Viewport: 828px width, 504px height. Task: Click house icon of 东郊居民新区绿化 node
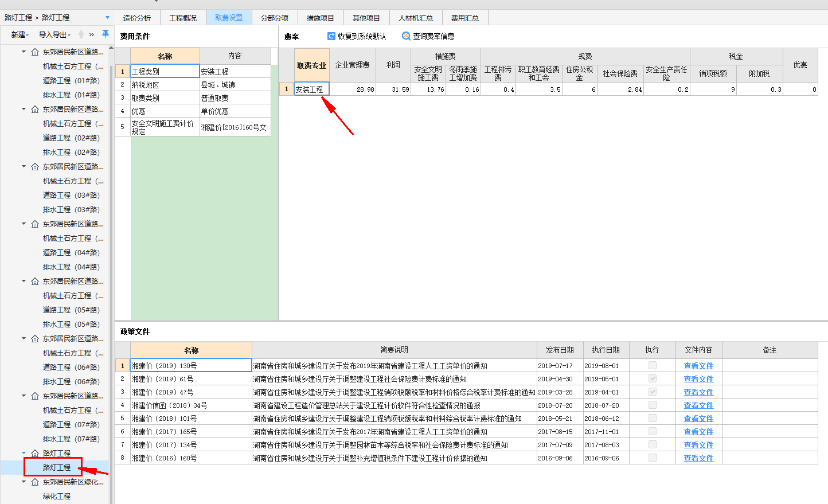click(35, 482)
